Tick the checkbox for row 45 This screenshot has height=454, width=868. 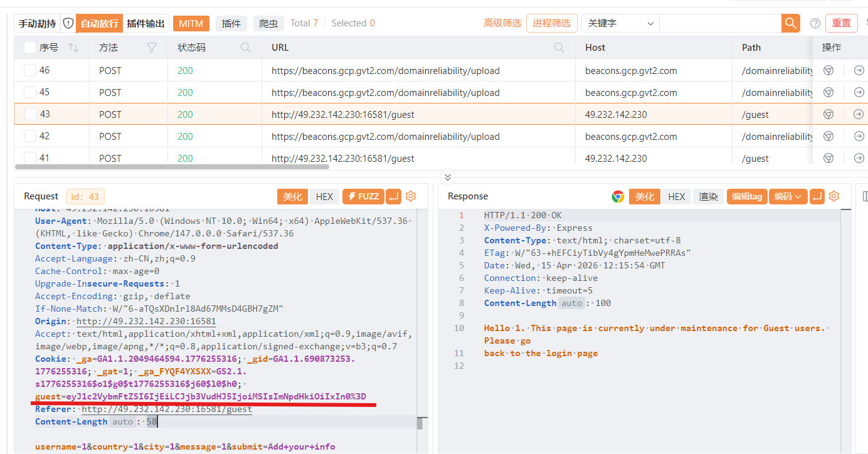coord(30,92)
